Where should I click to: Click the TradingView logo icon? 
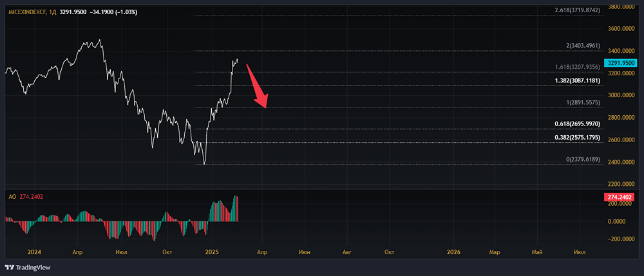[10, 267]
